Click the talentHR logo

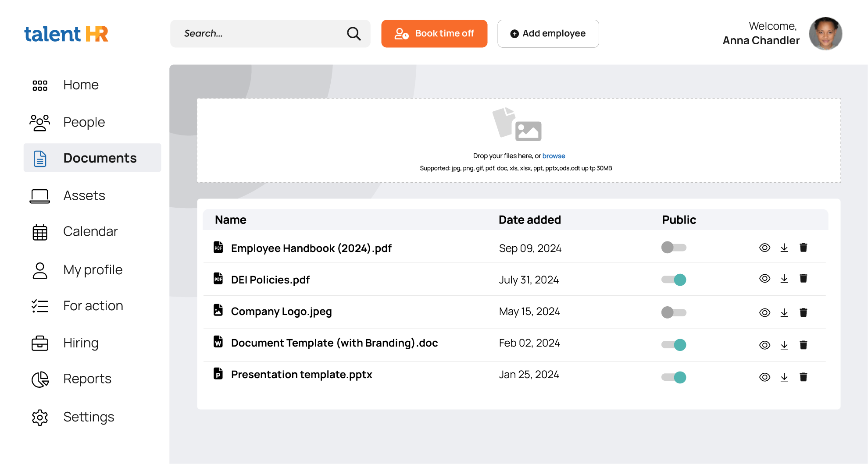pos(66,34)
